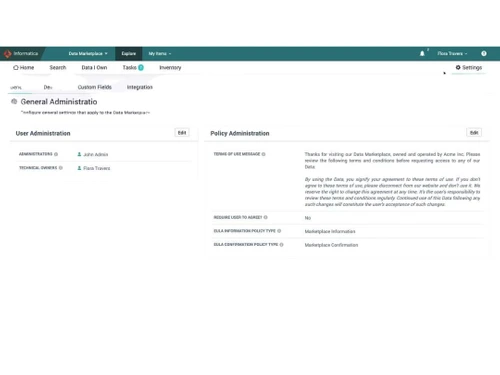Switch to the Integration tab

(x=140, y=87)
